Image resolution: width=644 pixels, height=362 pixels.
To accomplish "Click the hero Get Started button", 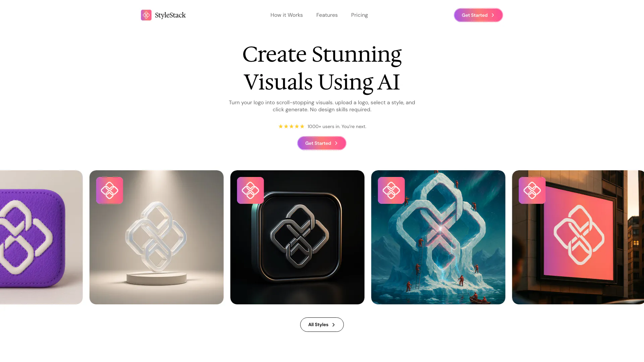I will tap(322, 143).
